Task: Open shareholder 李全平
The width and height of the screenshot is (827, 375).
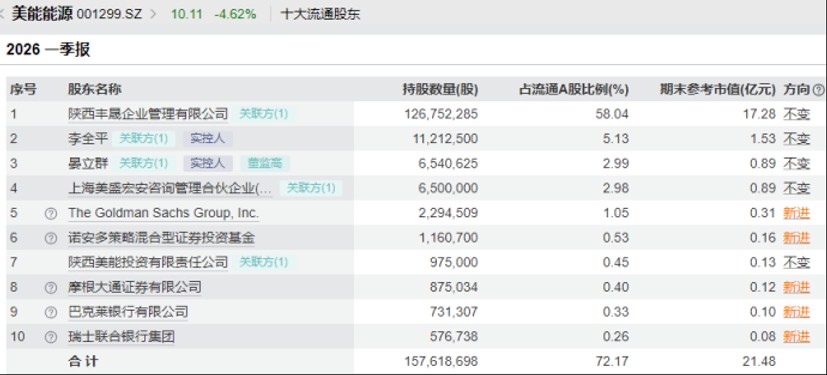Action: (88, 139)
